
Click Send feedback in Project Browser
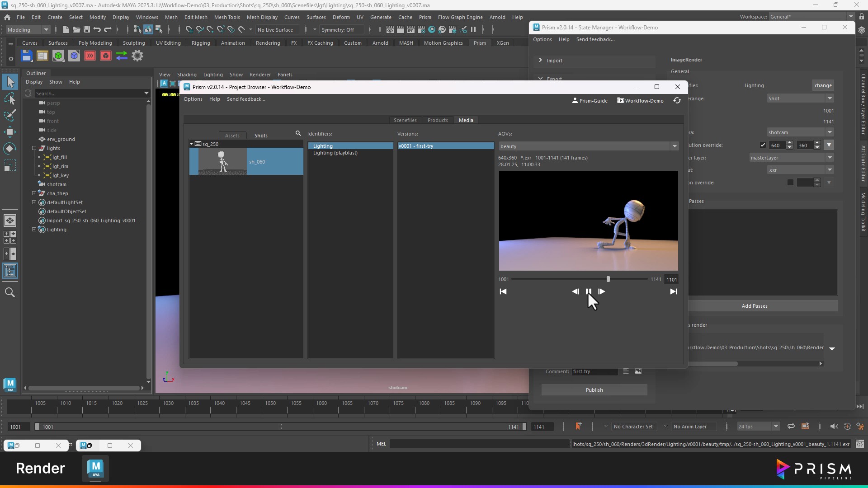tap(246, 99)
